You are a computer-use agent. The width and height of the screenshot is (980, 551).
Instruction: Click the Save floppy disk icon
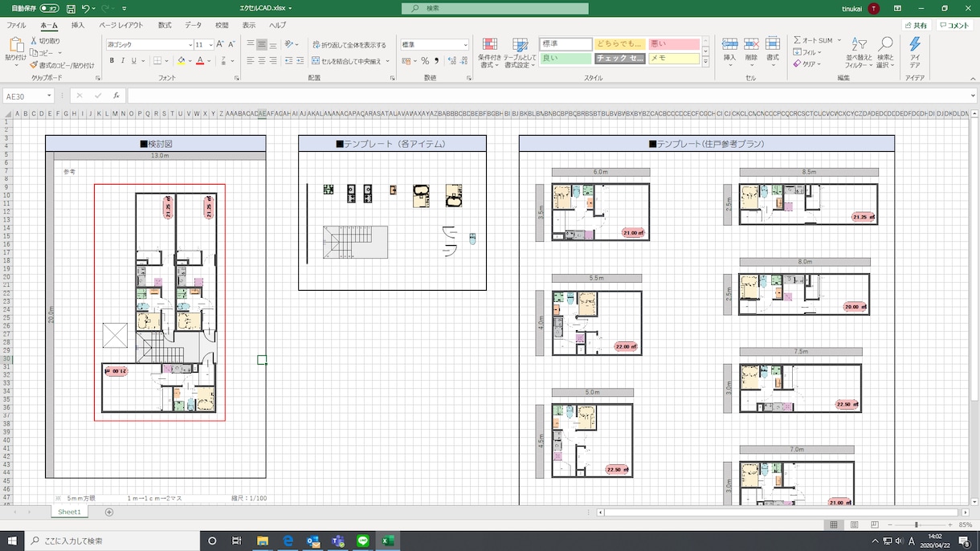coord(71,8)
